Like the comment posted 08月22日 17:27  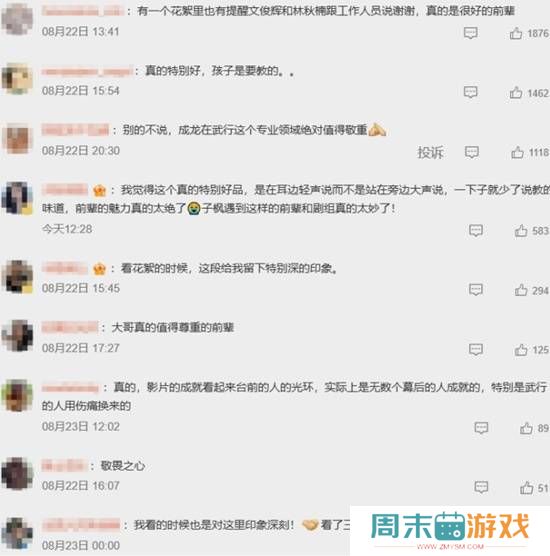click(521, 350)
